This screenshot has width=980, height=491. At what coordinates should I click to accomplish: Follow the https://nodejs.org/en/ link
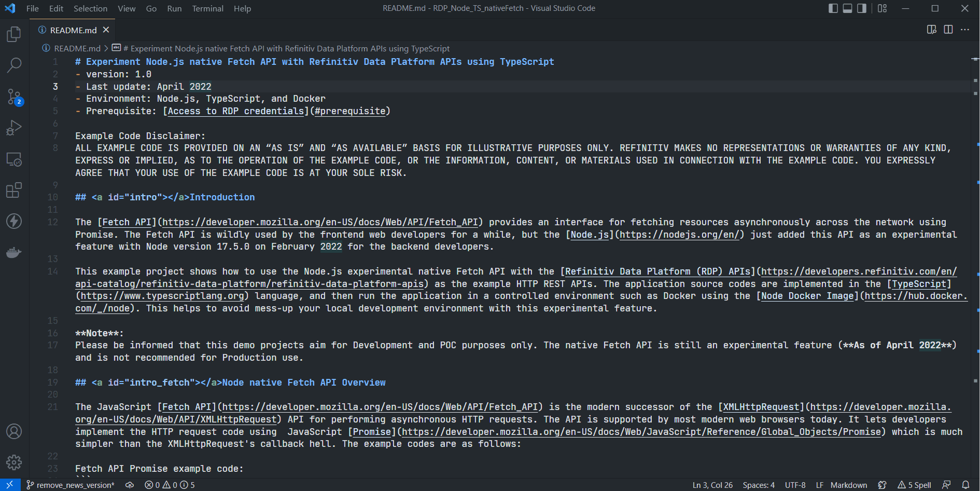click(x=679, y=235)
